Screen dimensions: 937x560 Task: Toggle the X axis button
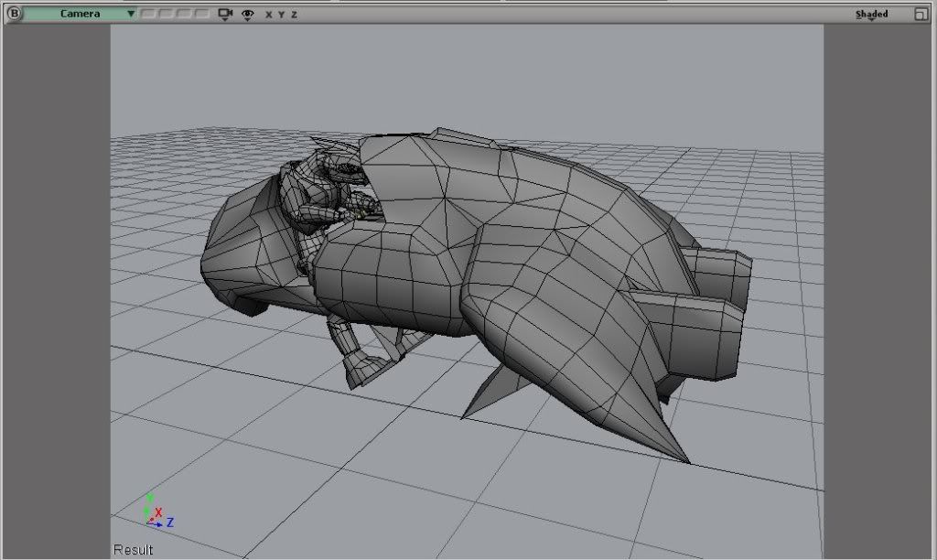tap(268, 15)
